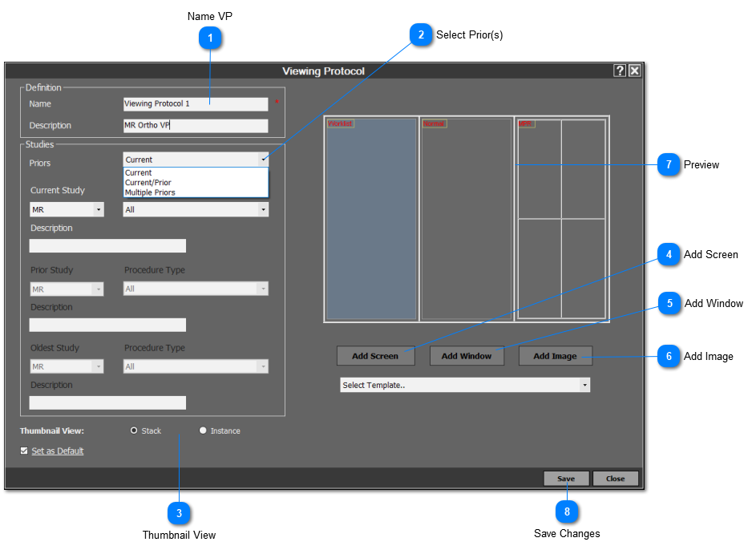Close the Viewing Protocol dialog with X
The height and width of the screenshot is (554, 756).
[634, 71]
